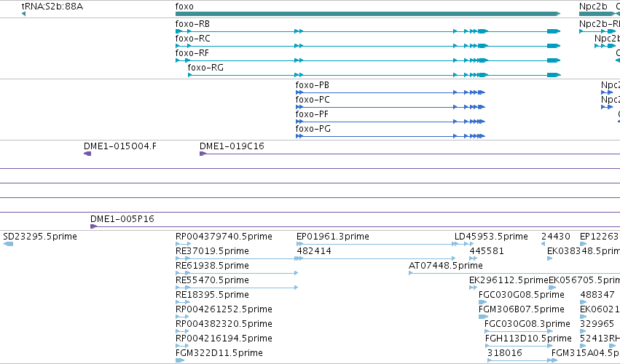The width and height of the screenshot is (620, 364).
Task: Click the 318016 feature label
Action: [505, 353]
